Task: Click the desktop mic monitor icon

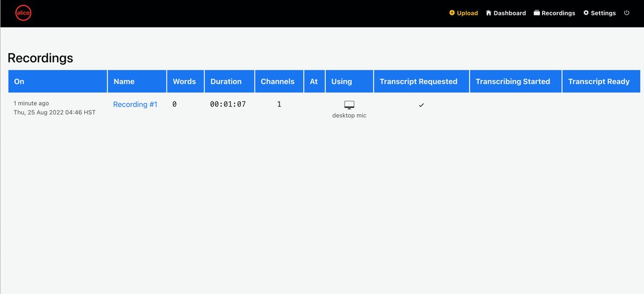Action: [x=349, y=105]
